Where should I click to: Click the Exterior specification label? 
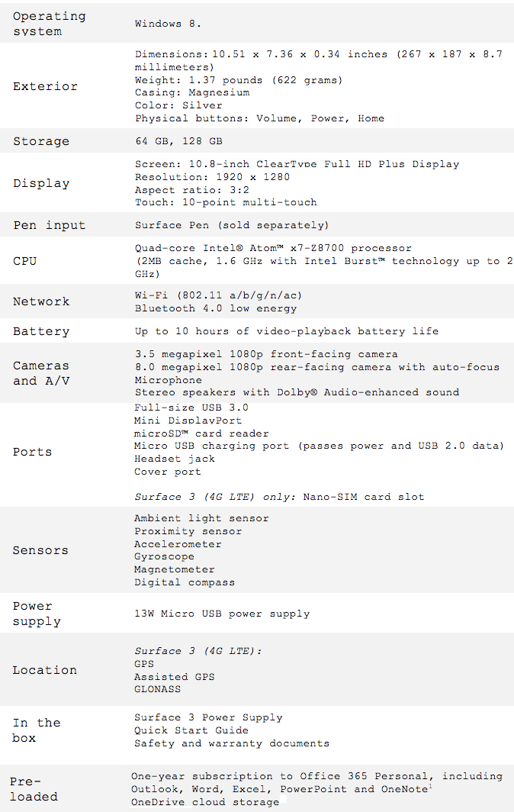tap(45, 86)
